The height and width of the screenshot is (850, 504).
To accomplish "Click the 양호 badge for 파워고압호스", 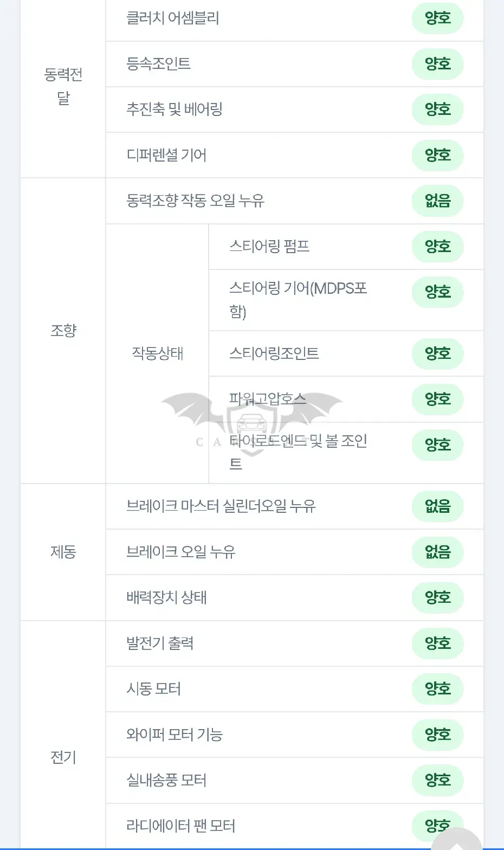I will [438, 400].
